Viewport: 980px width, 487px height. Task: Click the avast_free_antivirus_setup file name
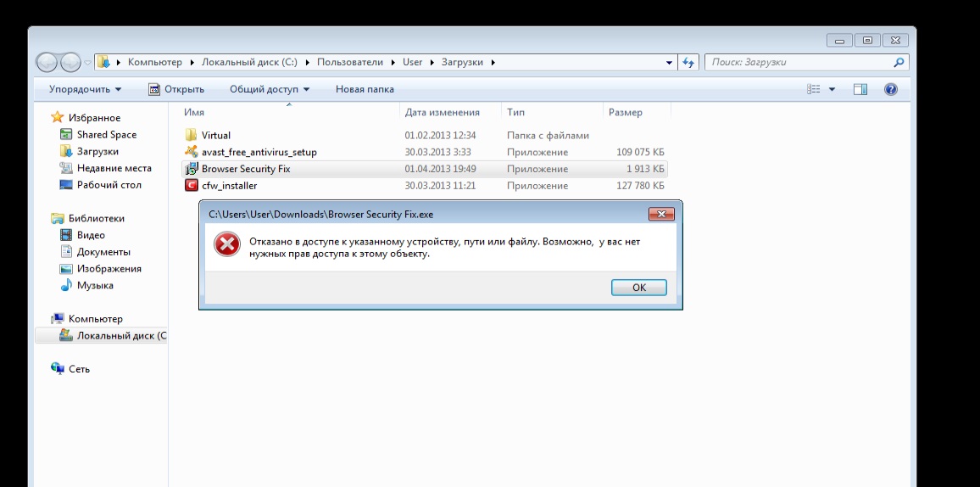[259, 152]
